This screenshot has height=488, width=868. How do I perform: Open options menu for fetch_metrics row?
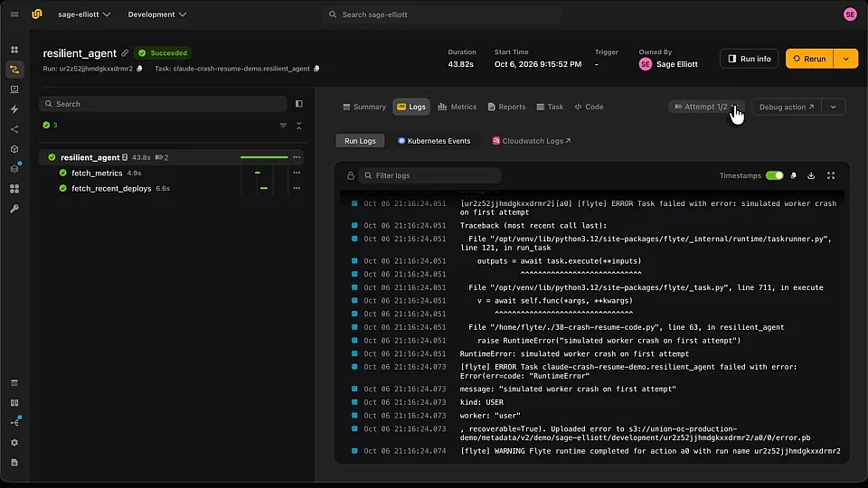(x=297, y=173)
